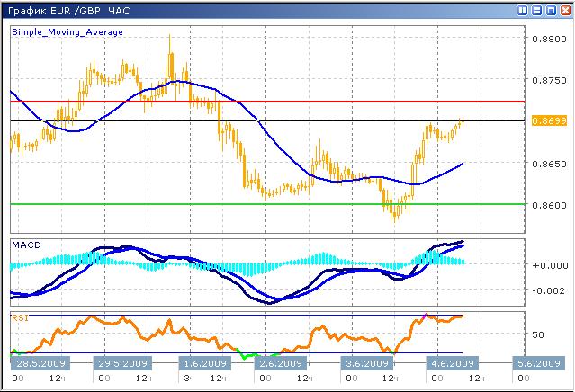Maximize the EUR/GBP chart window
The width and height of the screenshot is (575, 392).
click(x=551, y=10)
